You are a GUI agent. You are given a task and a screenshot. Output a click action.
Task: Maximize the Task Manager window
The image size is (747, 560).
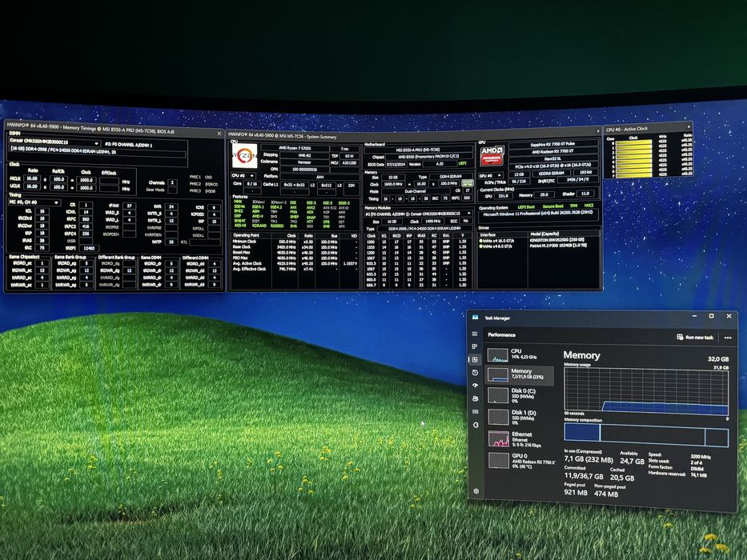click(x=711, y=316)
